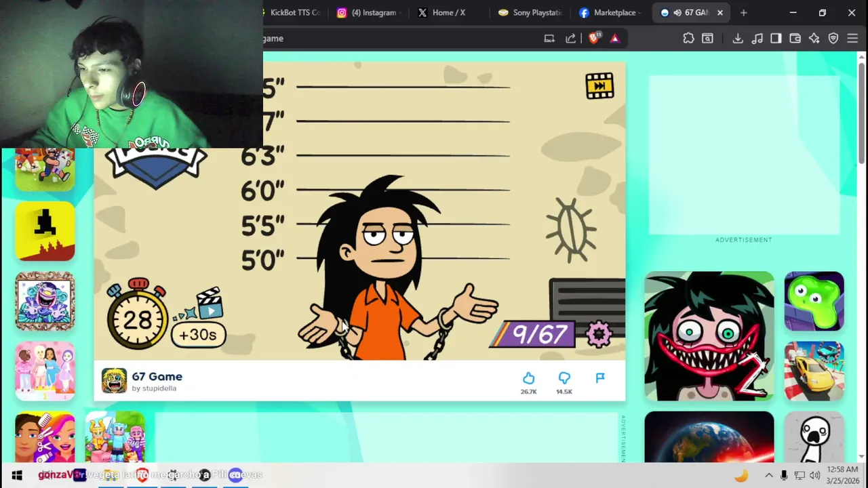The image size is (868, 488).
Task: Open the blocky Minecraft-style characters thumbnail
Action: 115,437
